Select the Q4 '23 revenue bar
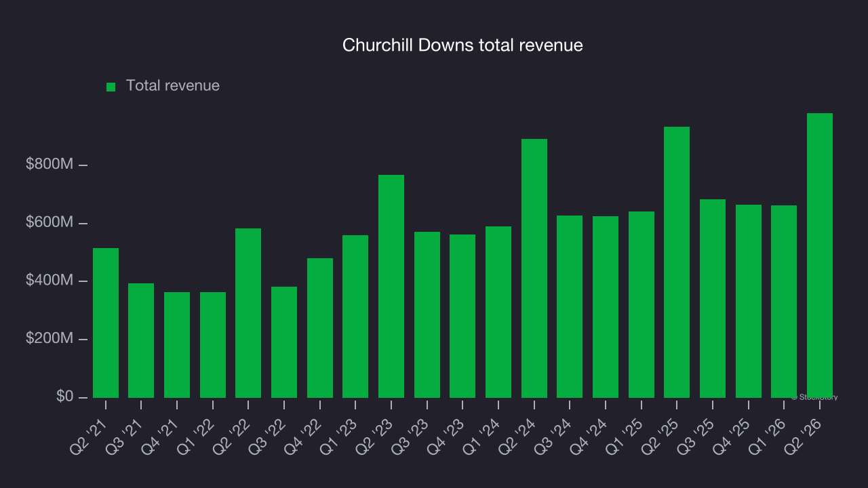Image resolution: width=868 pixels, height=488 pixels. (x=462, y=316)
